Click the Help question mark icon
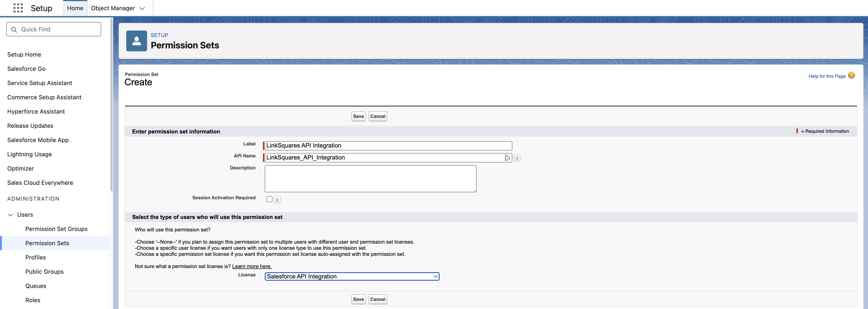Viewport: 868px width, 309px height. click(851, 76)
